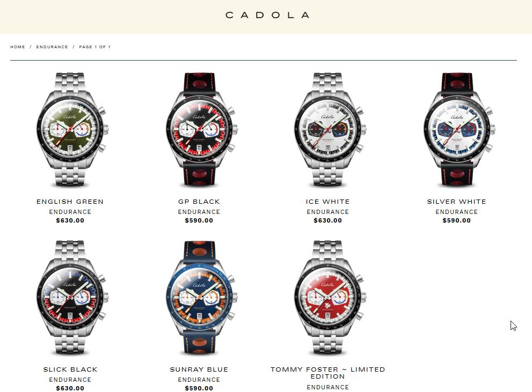The width and height of the screenshot is (532, 392).
Task: Open the Silver White watch image
Action: pyautogui.click(x=458, y=130)
